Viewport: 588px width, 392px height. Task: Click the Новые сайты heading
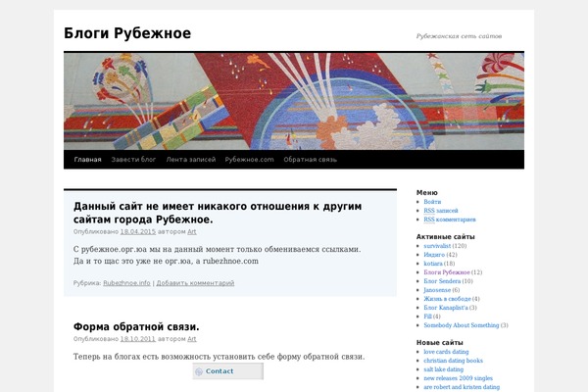(439, 342)
